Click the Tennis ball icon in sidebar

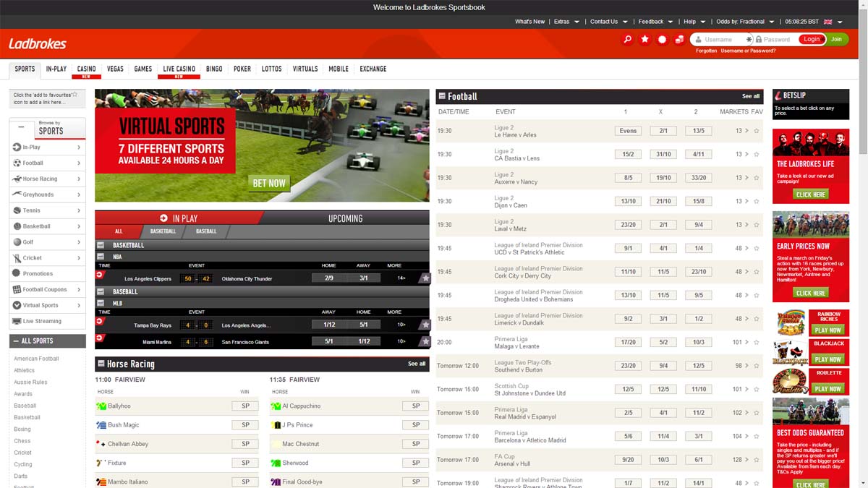(x=17, y=210)
